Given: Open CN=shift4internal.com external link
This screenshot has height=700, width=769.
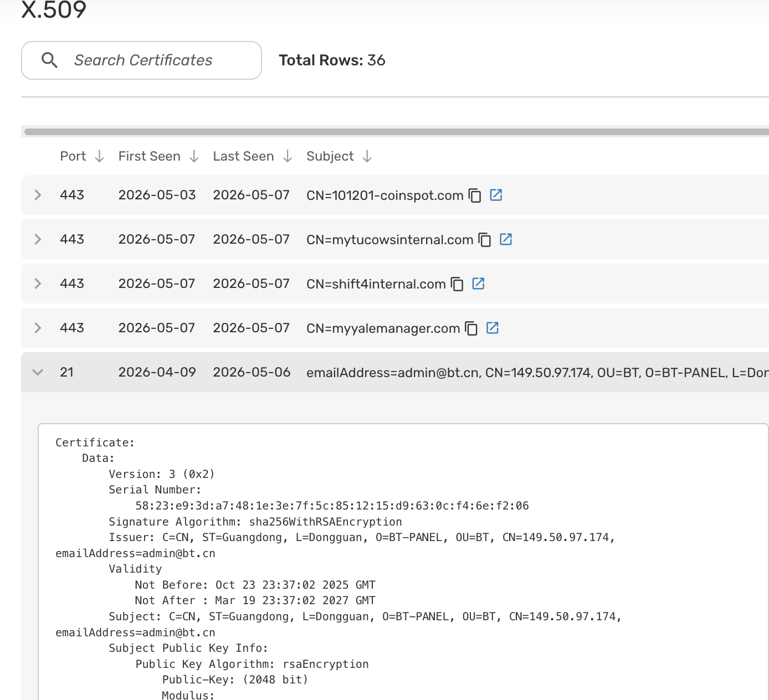Looking at the screenshot, I should [478, 284].
